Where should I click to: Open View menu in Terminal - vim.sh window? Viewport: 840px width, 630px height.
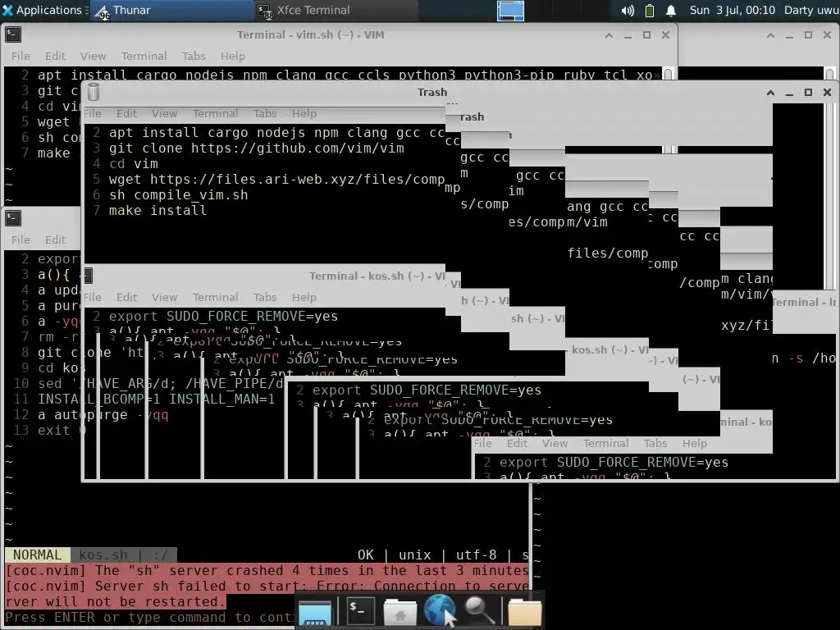click(x=94, y=56)
